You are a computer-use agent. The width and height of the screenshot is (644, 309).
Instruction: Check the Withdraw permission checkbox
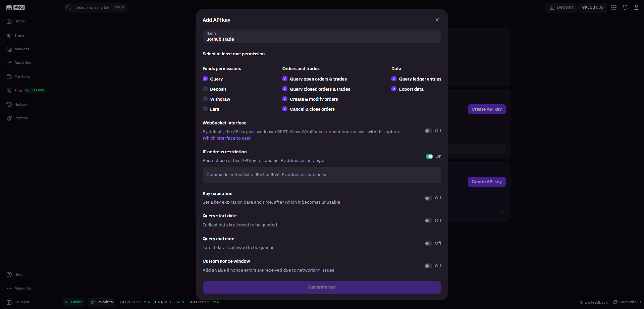tap(205, 99)
